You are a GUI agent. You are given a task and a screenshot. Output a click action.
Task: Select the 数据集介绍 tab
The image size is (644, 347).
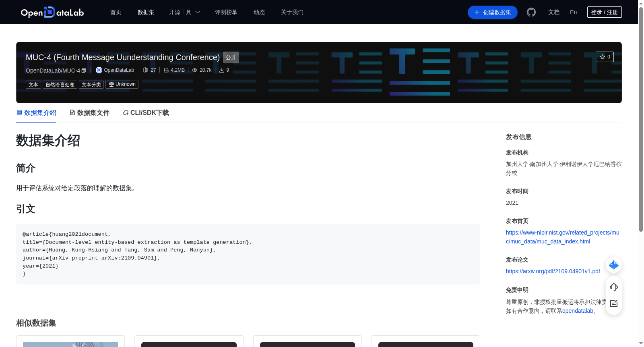36,113
